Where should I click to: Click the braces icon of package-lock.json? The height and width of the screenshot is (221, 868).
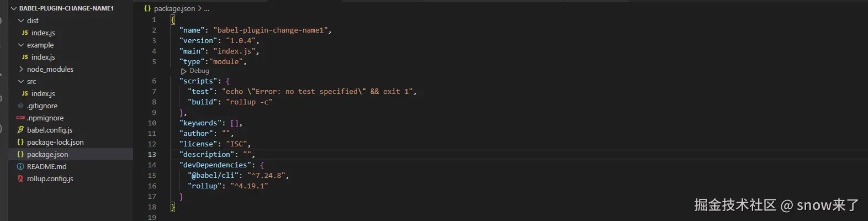(x=20, y=142)
